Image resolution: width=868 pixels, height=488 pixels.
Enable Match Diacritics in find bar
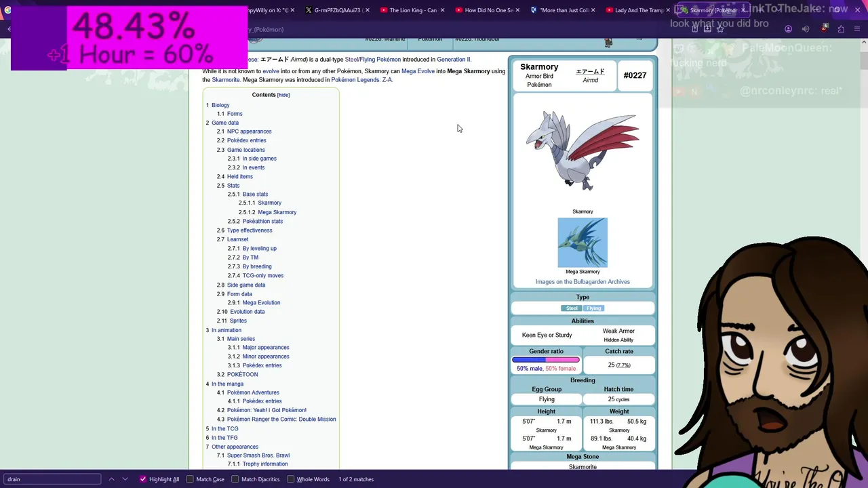[x=235, y=479]
